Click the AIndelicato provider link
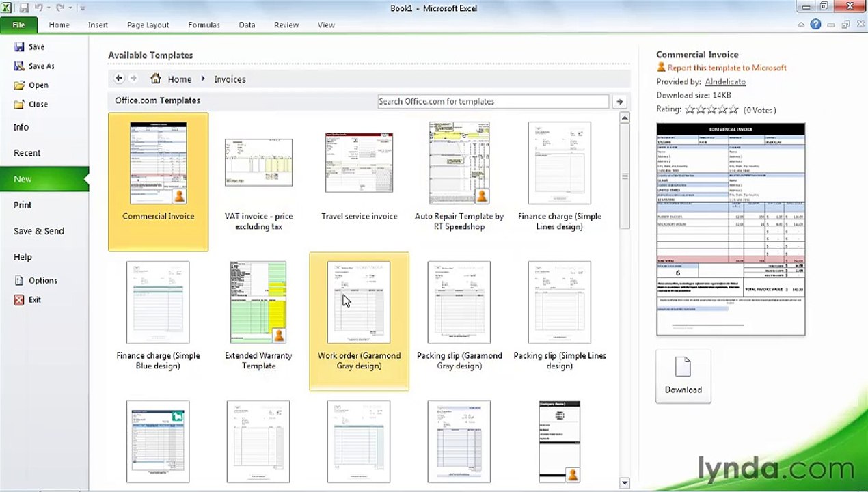Screen dimensions: 868x492 click(725, 81)
